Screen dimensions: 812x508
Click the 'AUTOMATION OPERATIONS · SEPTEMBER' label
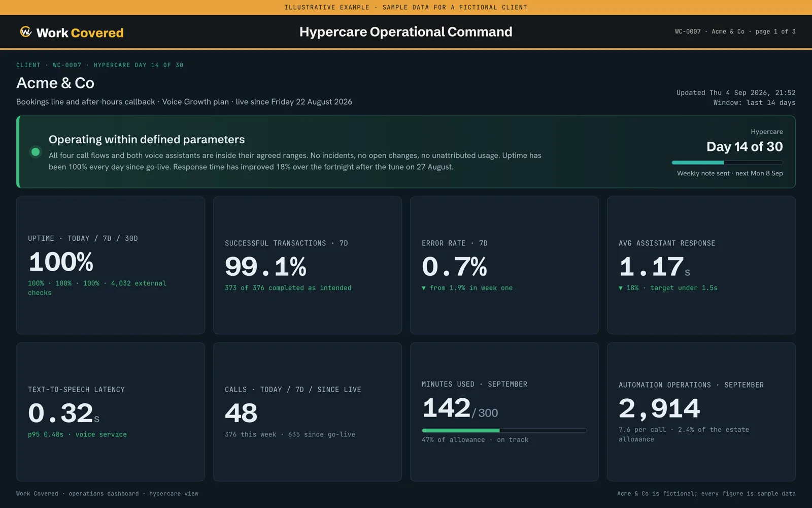(691, 385)
